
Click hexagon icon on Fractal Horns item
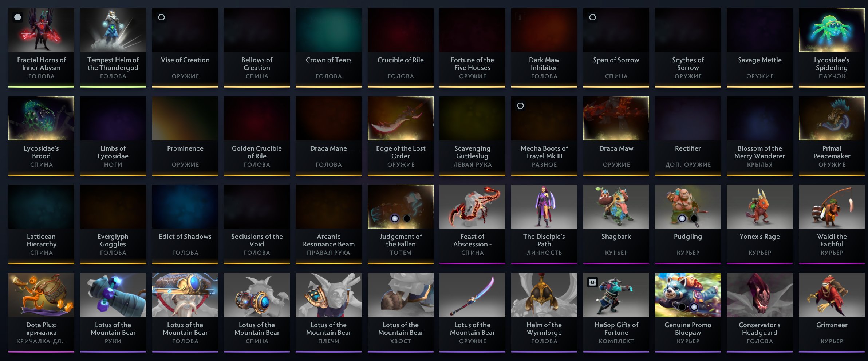pyautogui.click(x=17, y=17)
